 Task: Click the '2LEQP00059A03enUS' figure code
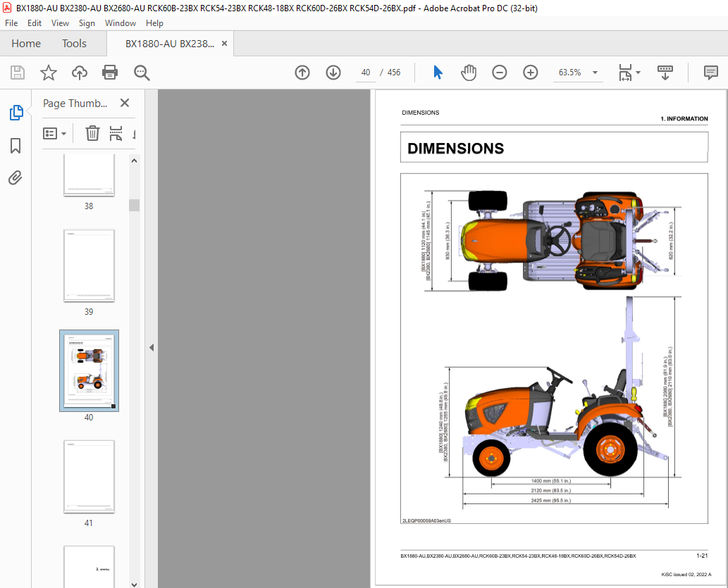(426, 520)
